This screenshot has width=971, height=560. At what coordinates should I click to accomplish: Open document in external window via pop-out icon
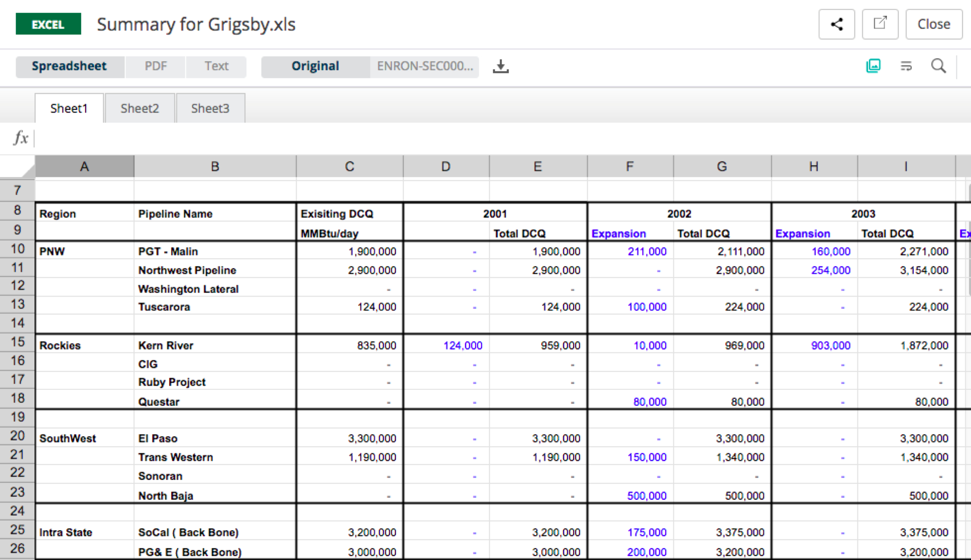pyautogui.click(x=880, y=24)
